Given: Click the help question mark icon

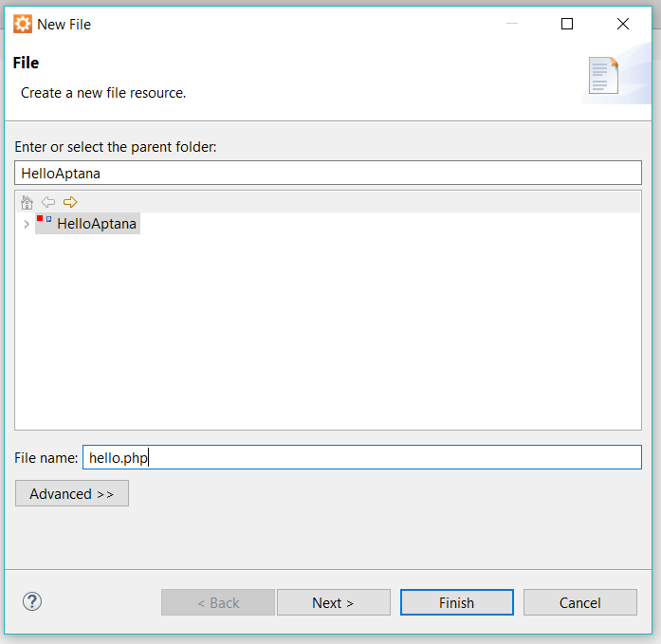Looking at the screenshot, I should 32,601.
